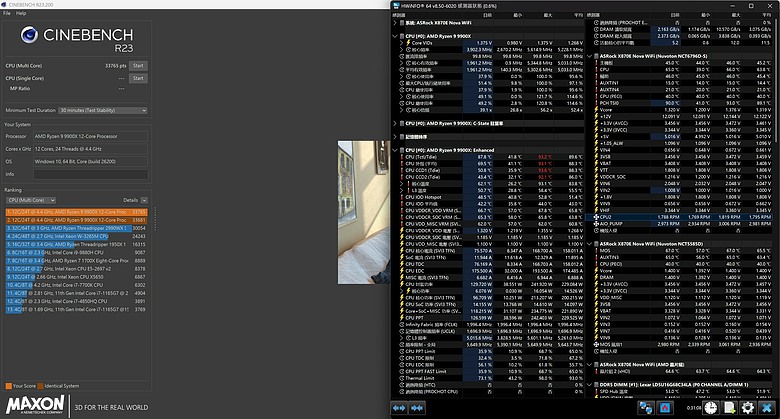Click the Your Score orange legend swatch
Image resolution: width=780 pixels, height=419 pixels.
pyautogui.click(x=8, y=386)
